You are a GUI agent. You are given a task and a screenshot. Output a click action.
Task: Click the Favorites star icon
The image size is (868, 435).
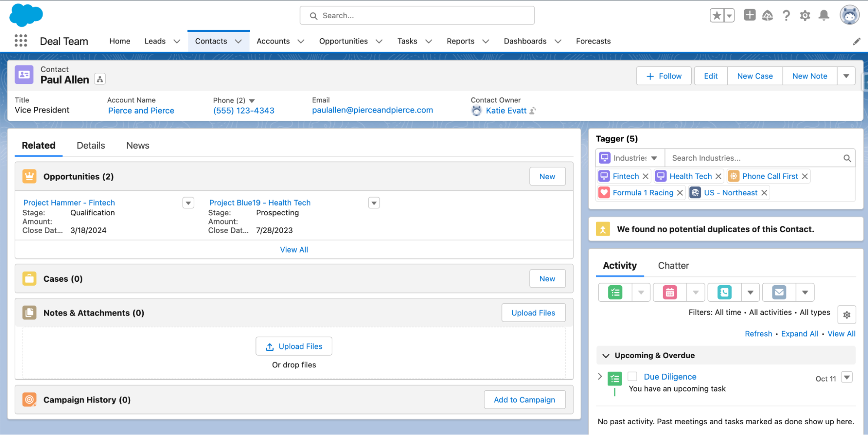[717, 16]
